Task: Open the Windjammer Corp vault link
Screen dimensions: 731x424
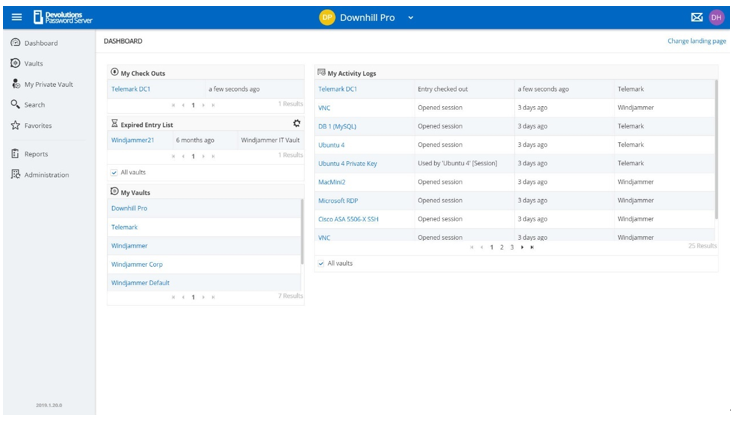Action: click(x=137, y=264)
